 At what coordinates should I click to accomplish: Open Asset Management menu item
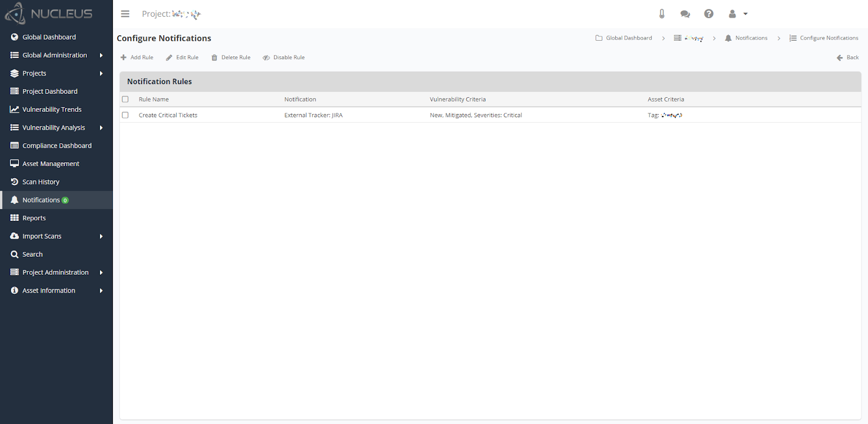[51, 164]
